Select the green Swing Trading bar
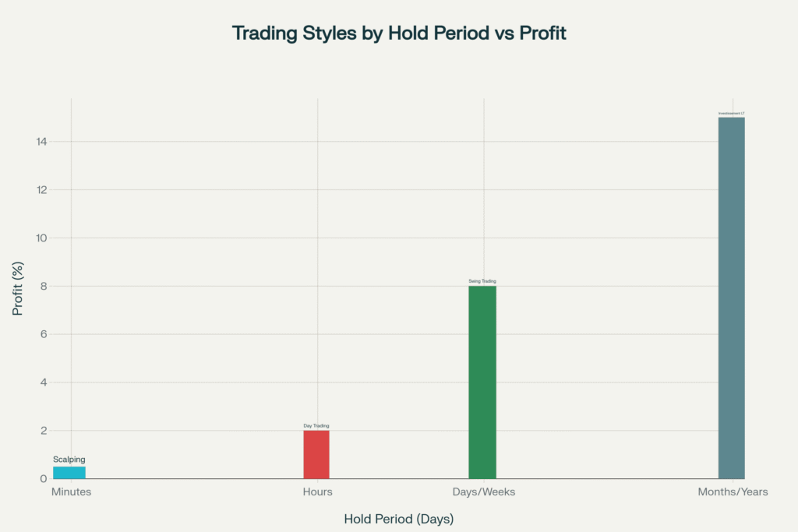The height and width of the screenshot is (532, 798). pos(482,382)
